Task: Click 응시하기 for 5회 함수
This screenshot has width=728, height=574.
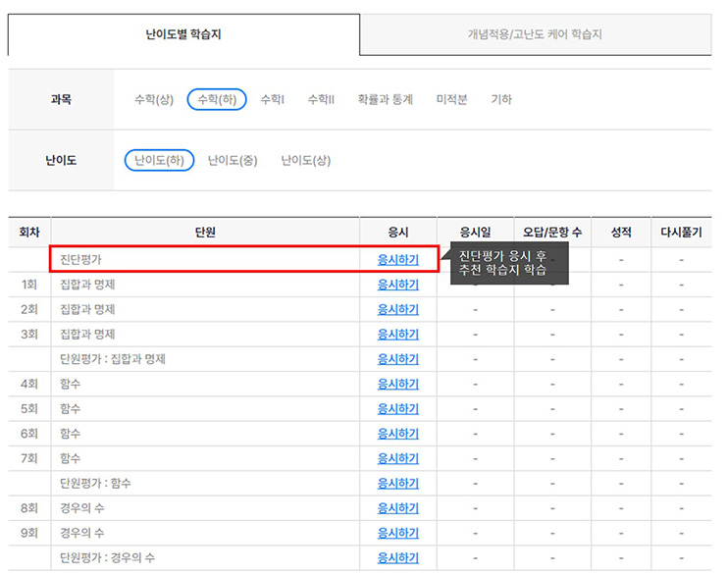Action: click(x=398, y=409)
